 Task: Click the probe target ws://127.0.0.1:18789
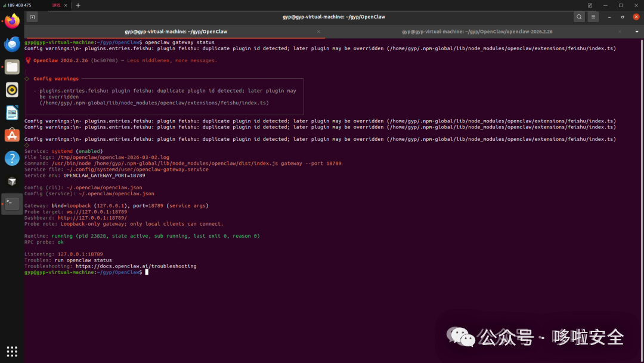97,212
